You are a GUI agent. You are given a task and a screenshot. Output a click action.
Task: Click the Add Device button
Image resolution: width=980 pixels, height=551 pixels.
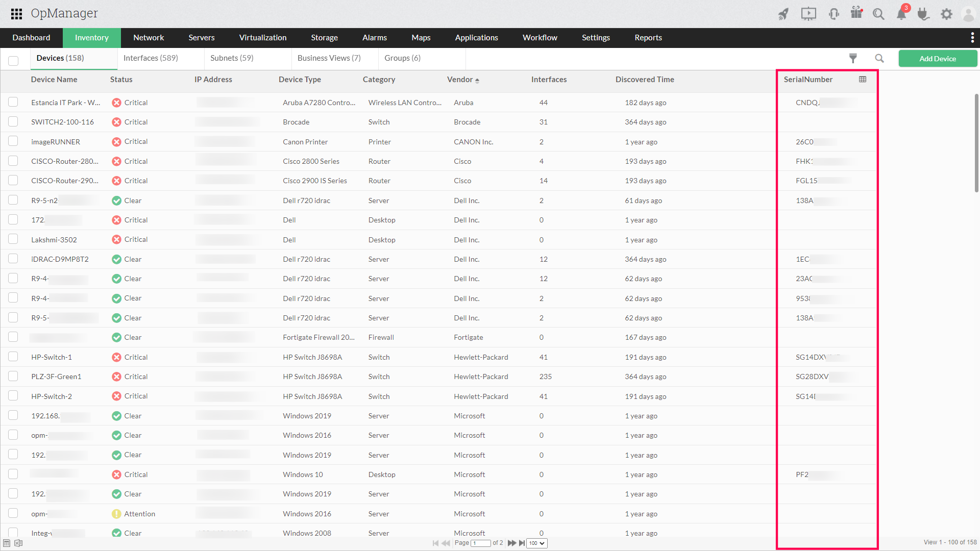[938, 59]
